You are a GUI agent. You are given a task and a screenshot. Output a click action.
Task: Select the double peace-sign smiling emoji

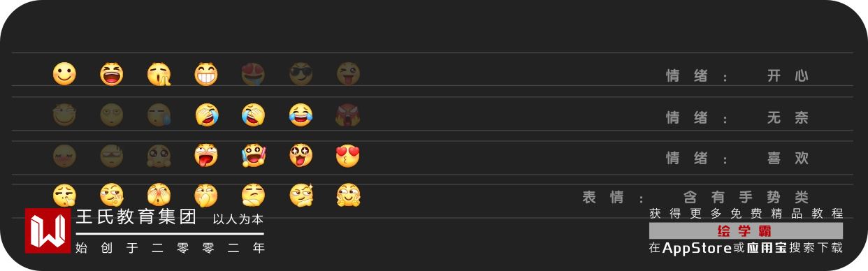coord(348,195)
